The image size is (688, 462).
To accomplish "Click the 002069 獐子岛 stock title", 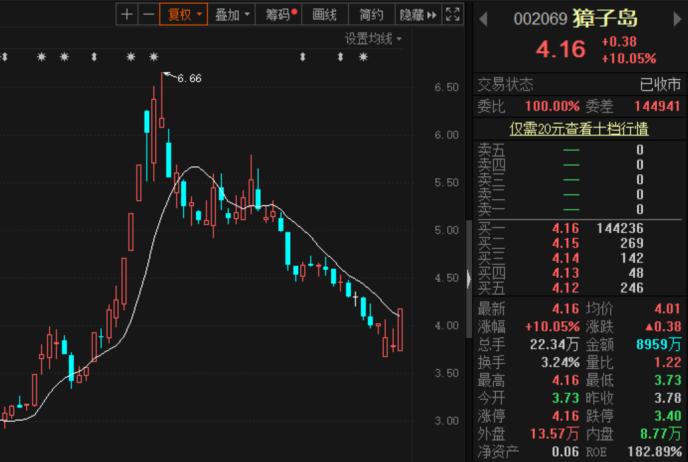I will coord(575,19).
